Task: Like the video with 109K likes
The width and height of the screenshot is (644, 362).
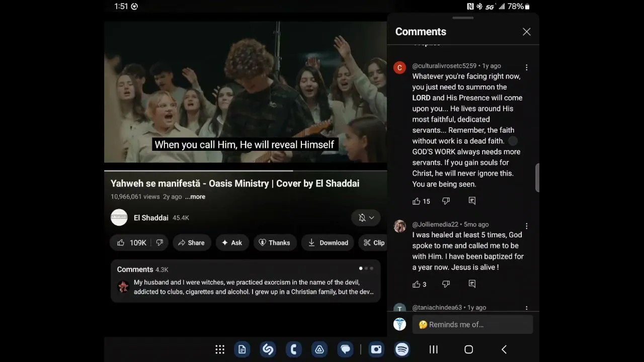Action: click(131, 243)
